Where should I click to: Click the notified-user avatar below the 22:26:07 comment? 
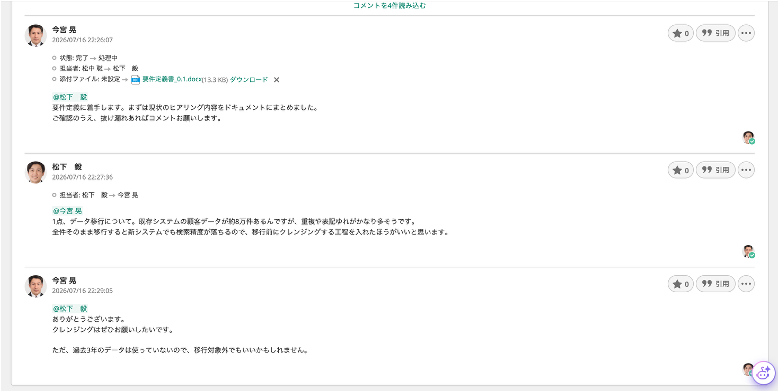pos(748,137)
